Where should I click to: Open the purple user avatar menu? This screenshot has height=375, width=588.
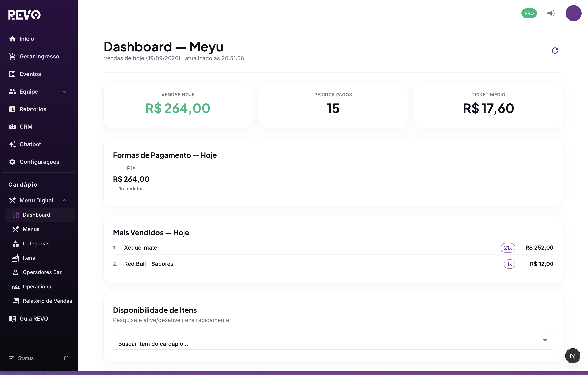click(573, 13)
